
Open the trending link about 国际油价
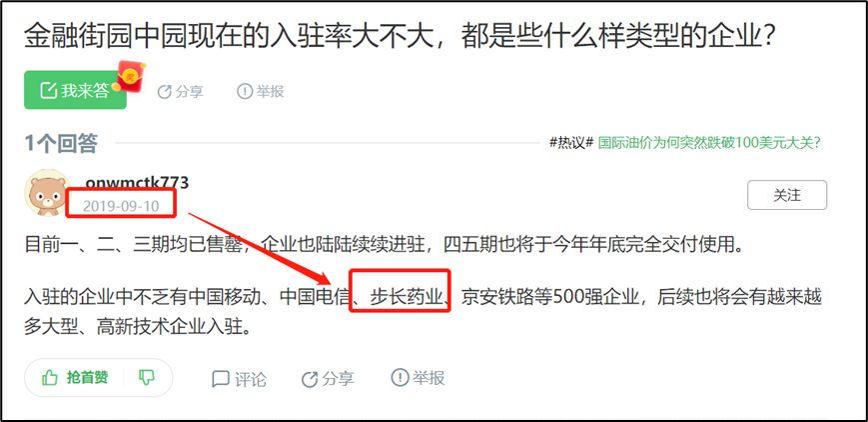point(709,143)
